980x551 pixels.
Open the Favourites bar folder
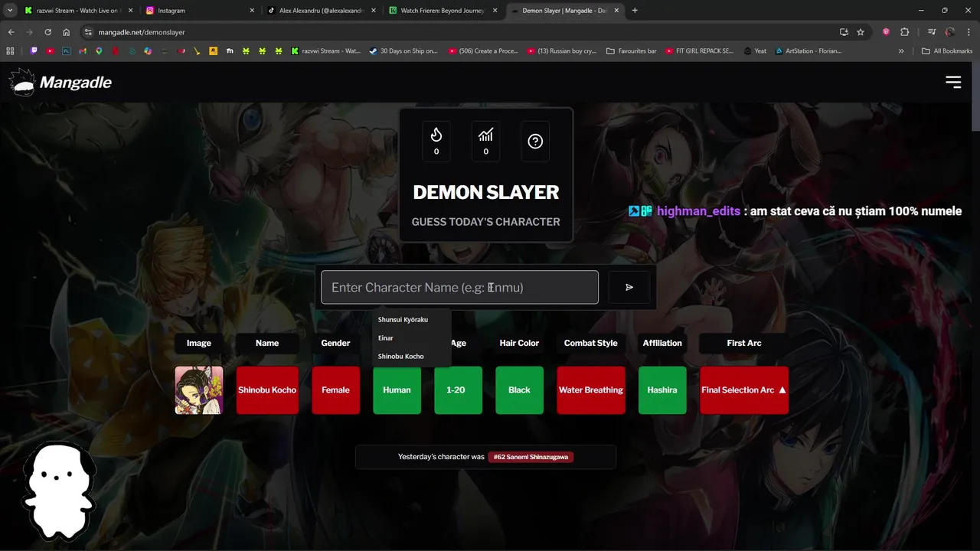(632, 51)
